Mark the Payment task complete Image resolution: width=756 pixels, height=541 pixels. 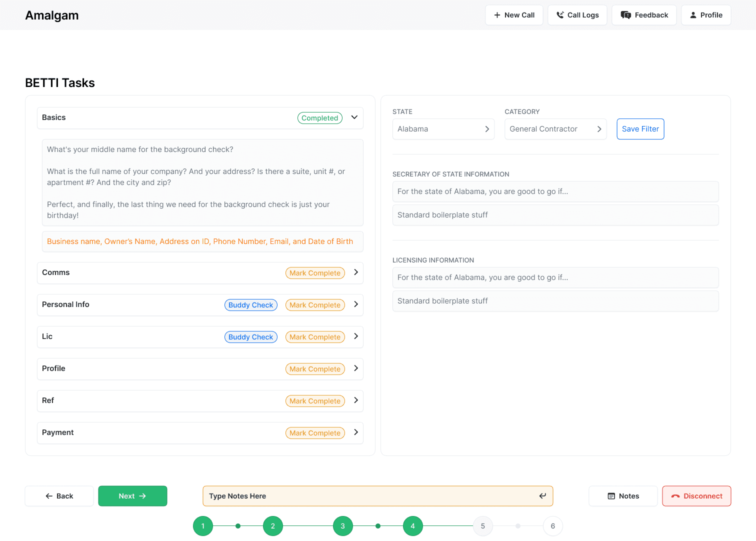point(315,433)
